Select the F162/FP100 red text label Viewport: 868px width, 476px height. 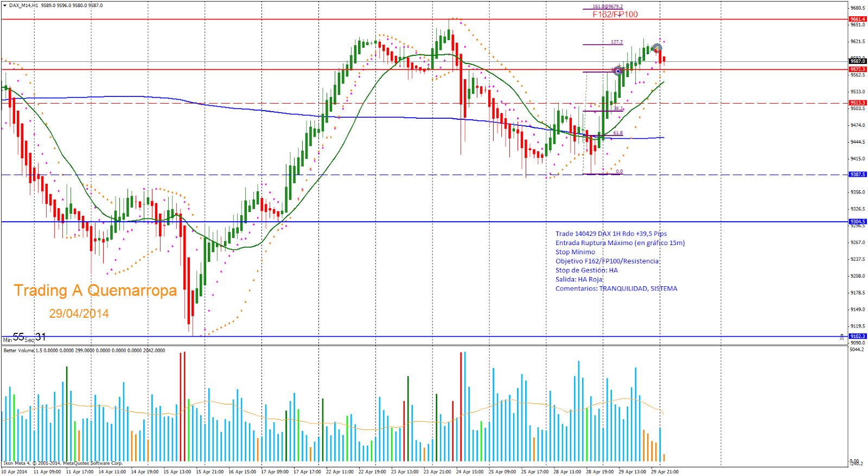615,15
